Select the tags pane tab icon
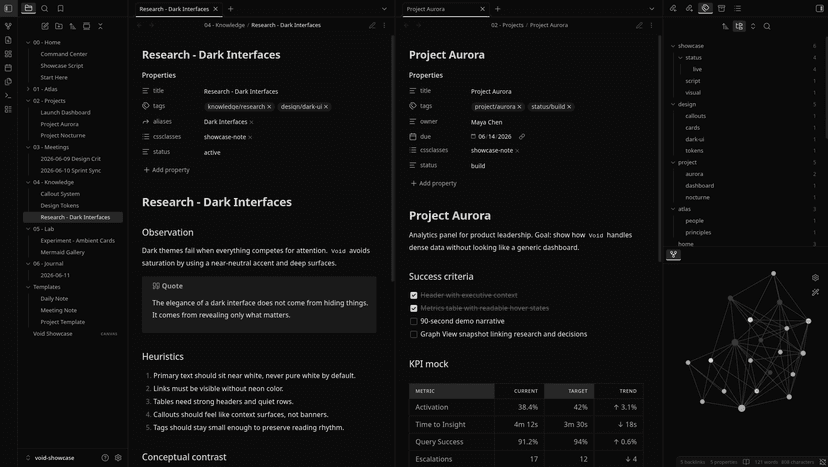Image resolution: width=828 pixels, height=467 pixels. (705, 8)
